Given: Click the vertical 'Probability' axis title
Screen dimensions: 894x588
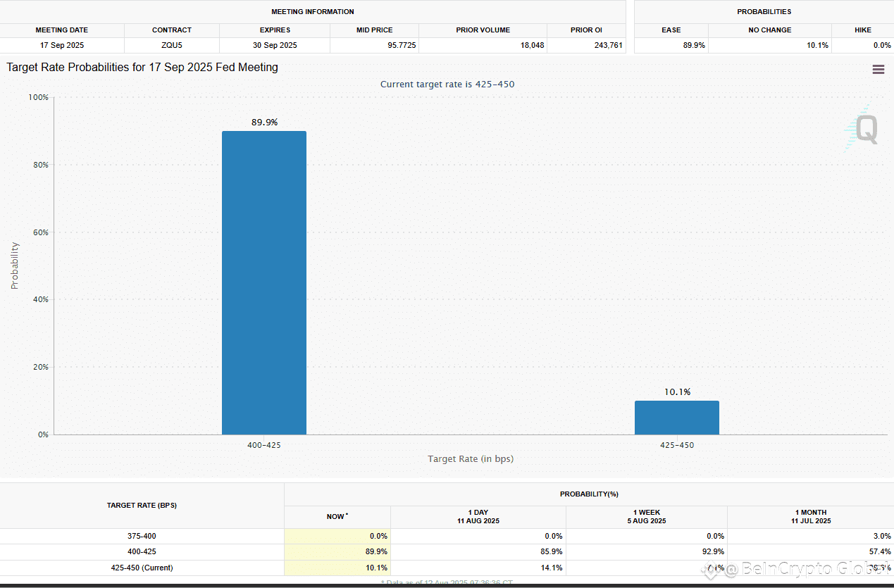Looking at the screenshot, I should pos(15,266).
